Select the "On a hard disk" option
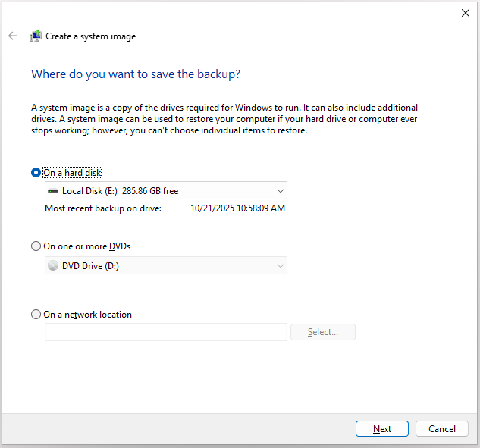480x448 pixels. click(36, 173)
